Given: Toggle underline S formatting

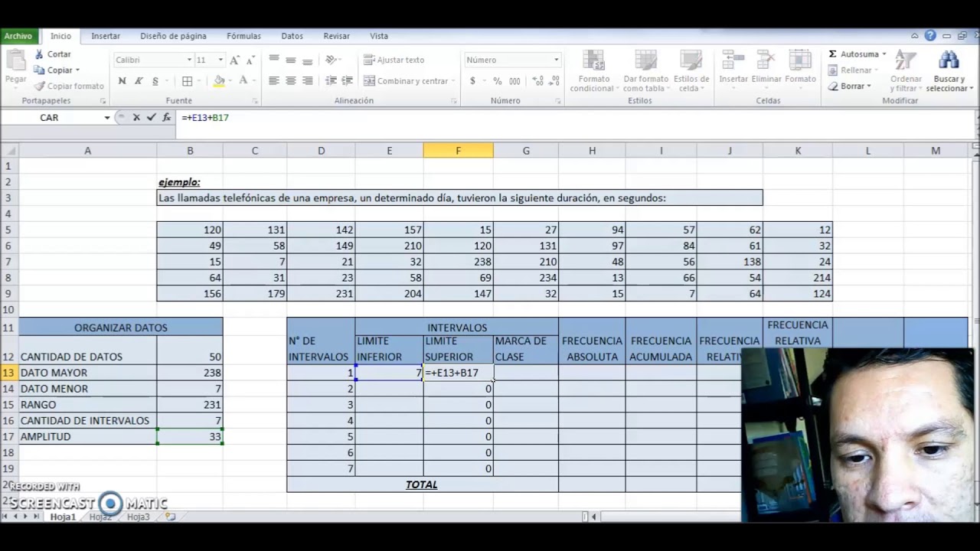Looking at the screenshot, I should click(155, 81).
